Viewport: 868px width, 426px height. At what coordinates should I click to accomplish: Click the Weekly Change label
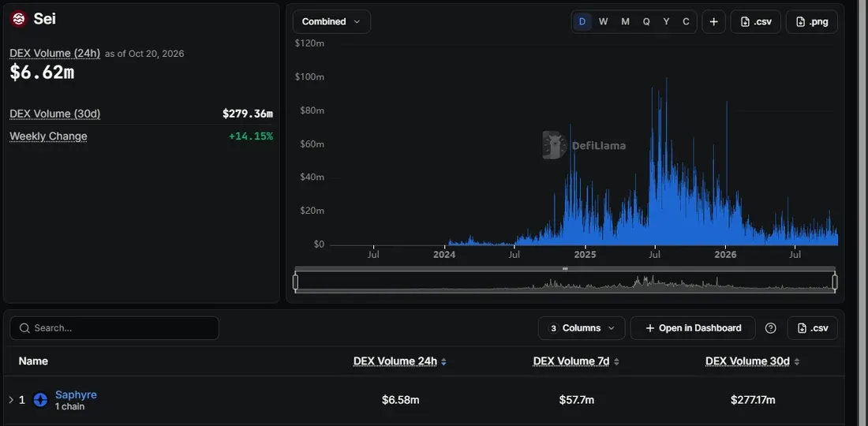(48, 136)
